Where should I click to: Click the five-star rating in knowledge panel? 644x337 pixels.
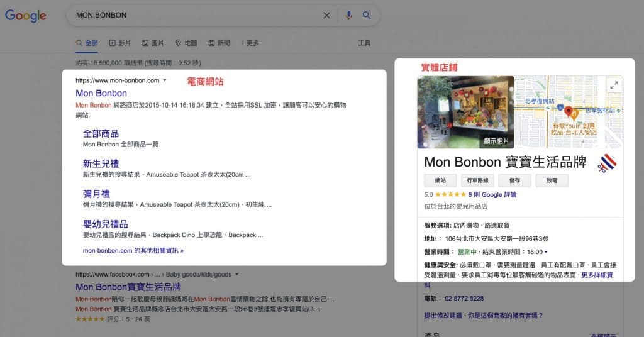click(x=450, y=194)
